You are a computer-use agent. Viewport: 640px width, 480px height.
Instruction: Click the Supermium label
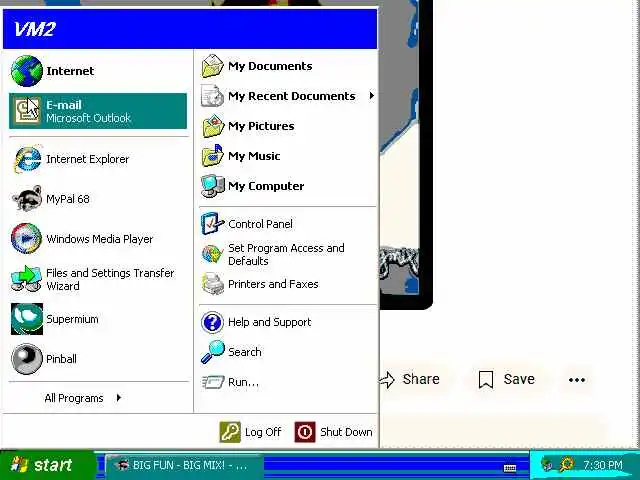(72, 319)
